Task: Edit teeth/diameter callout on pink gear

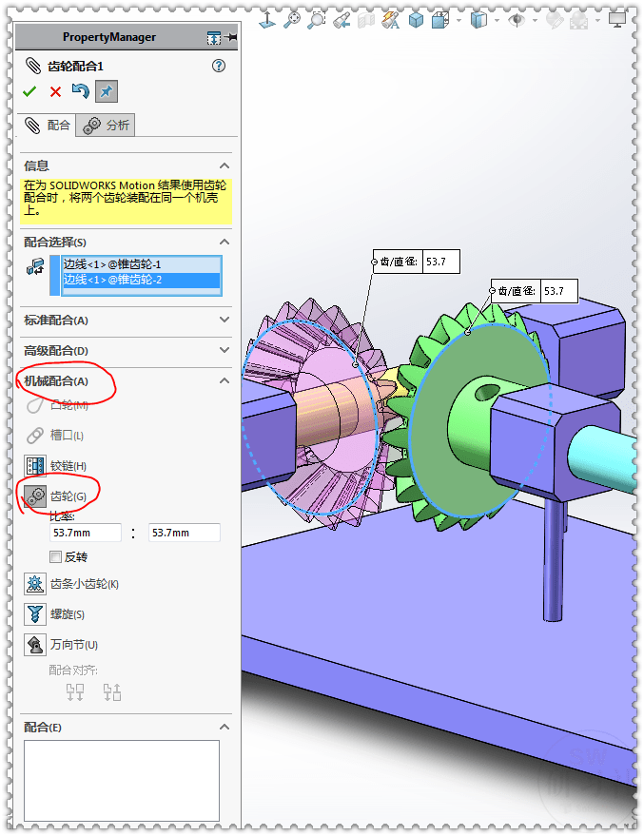Action: point(440,262)
